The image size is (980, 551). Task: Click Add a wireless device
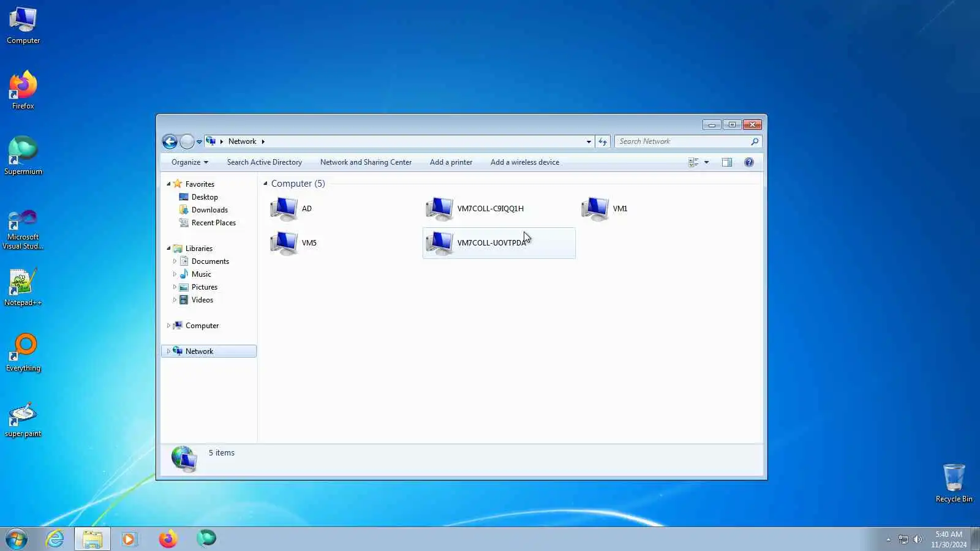click(x=525, y=162)
